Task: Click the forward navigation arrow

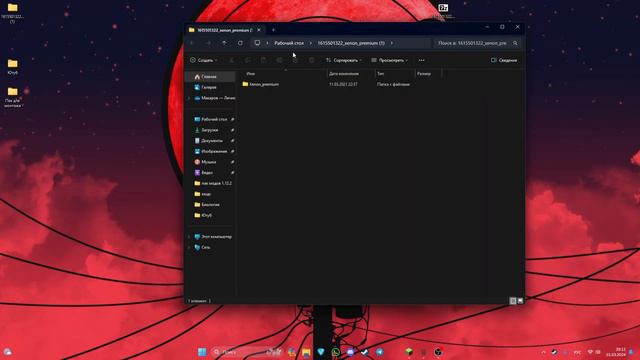Action: [x=208, y=43]
